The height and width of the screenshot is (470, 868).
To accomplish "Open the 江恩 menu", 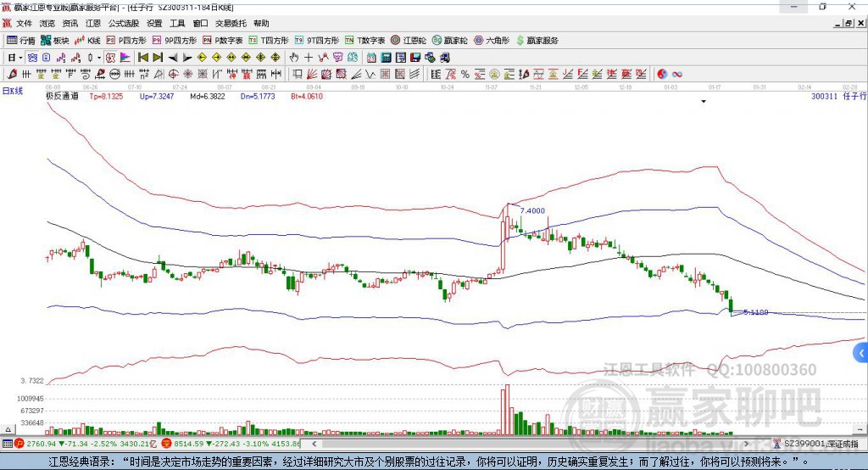I will pos(93,23).
